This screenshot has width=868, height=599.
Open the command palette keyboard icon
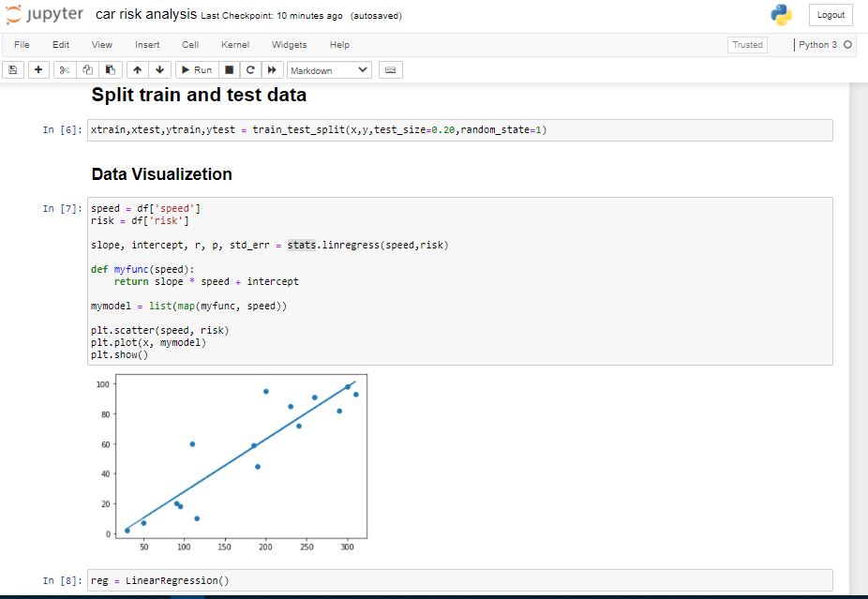(390, 69)
